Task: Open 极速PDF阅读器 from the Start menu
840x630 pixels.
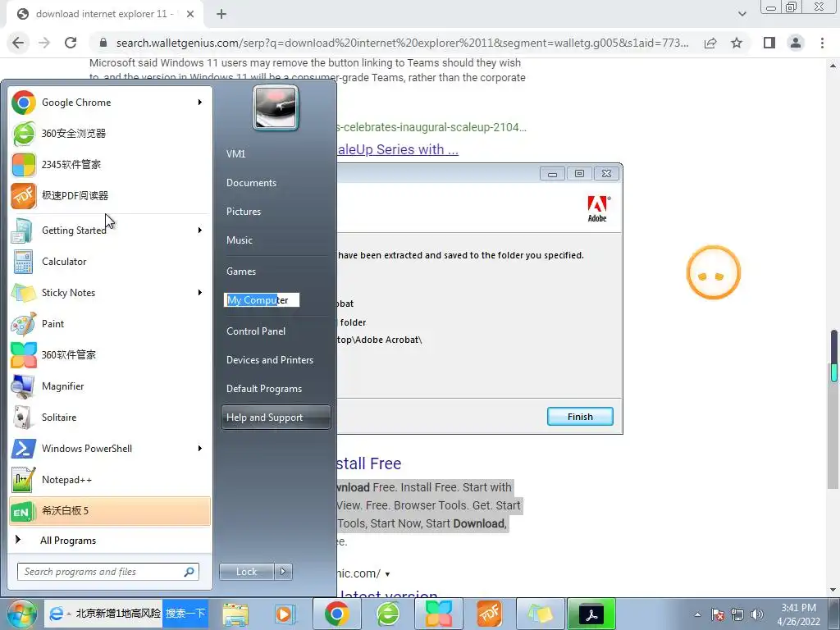Action: pyautogui.click(x=110, y=195)
